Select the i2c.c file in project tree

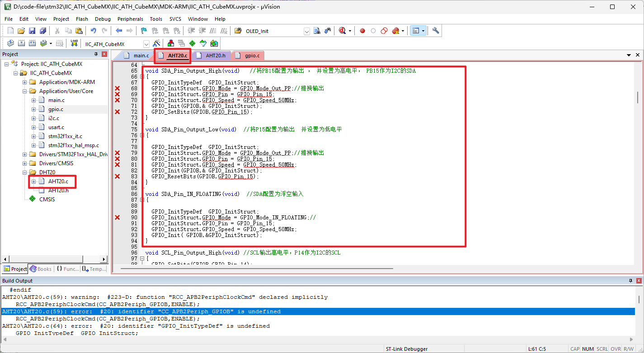(54, 118)
